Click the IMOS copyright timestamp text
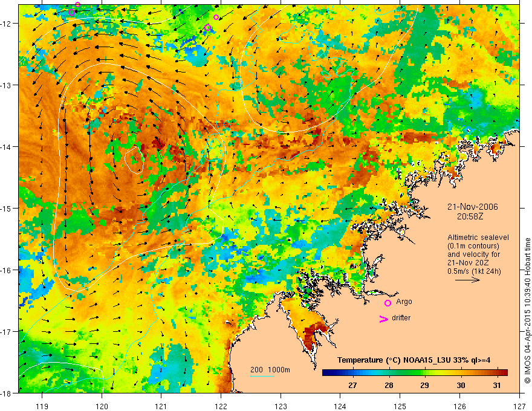The height and width of the screenshot is (411, 532). (x=528, y=311)
